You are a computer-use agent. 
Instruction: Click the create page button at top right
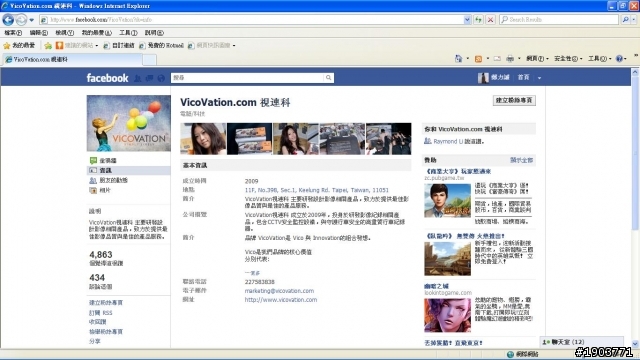click(514, 100)
